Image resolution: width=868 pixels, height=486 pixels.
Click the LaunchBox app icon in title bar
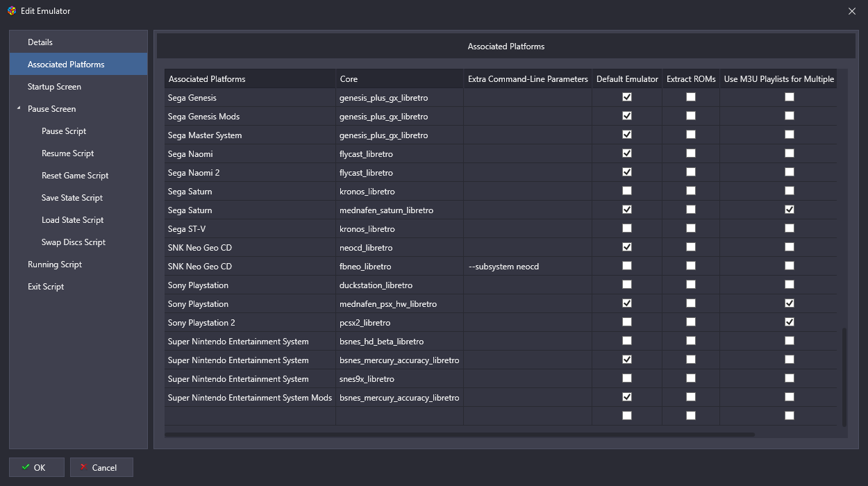coord(12,11)
